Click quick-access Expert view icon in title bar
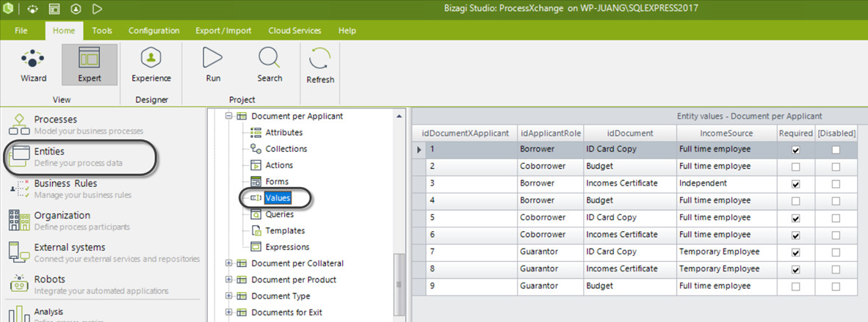 point(54,8)
